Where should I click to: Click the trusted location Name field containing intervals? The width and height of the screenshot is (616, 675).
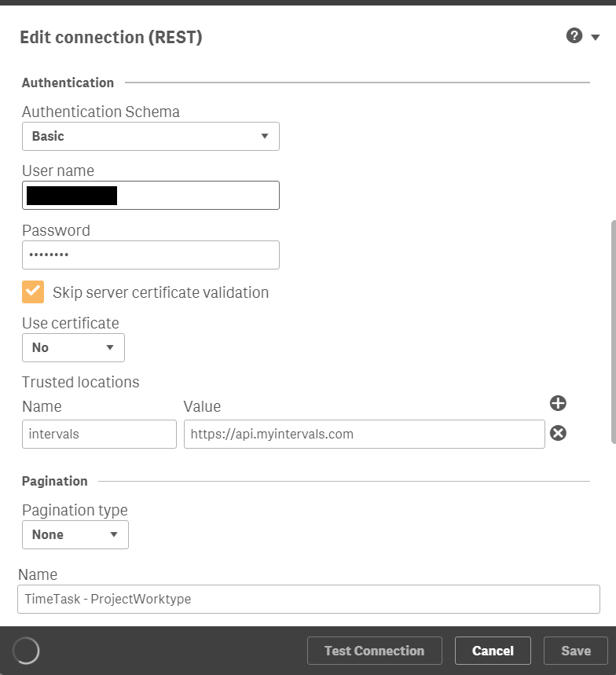(99, 434)
